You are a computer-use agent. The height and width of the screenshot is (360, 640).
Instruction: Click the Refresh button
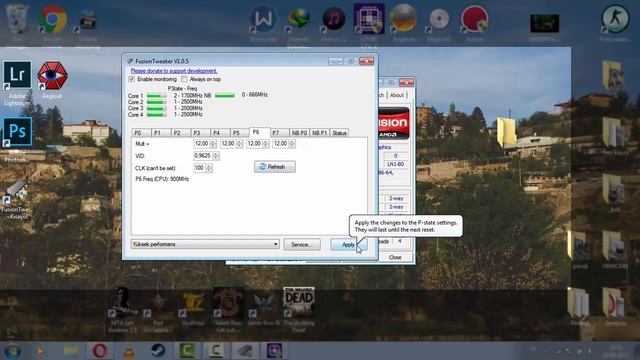click(275, 167)
